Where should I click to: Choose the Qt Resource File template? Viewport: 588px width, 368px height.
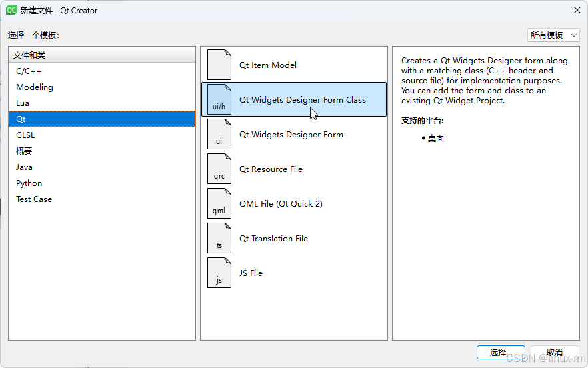pos(294,169)
